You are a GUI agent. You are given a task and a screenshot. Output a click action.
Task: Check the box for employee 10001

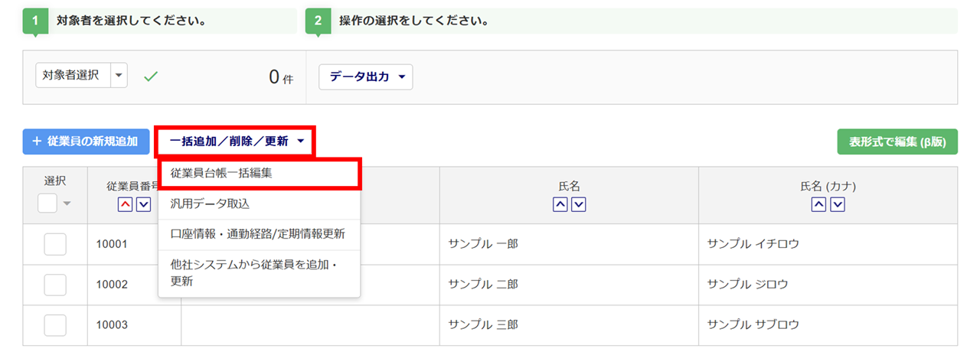pos(55,245)
